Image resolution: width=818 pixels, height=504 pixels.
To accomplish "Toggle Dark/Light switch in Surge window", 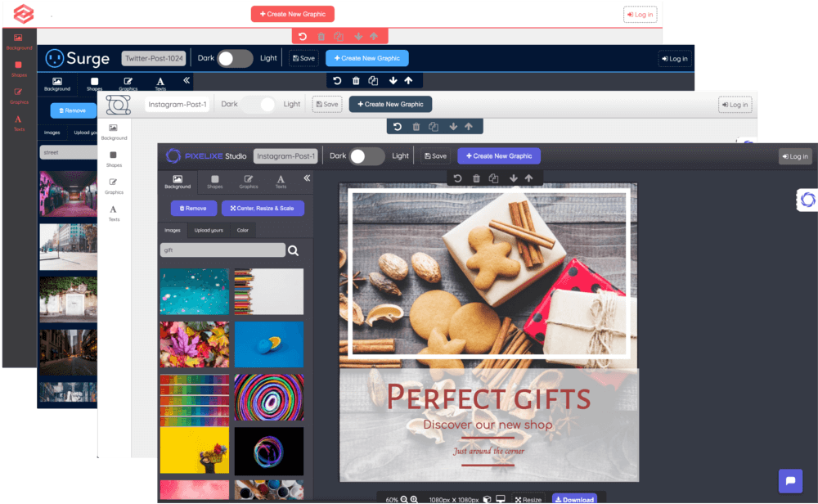I will (235, 58).
